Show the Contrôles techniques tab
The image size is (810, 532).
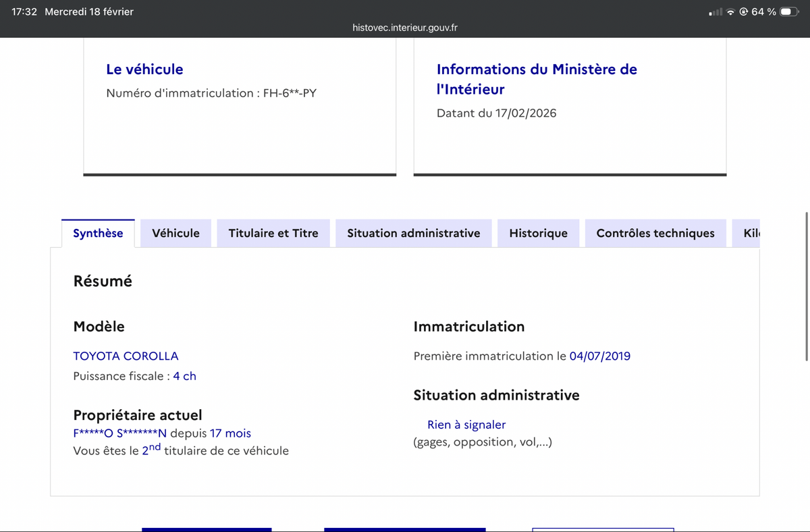[x=655, y=233]
